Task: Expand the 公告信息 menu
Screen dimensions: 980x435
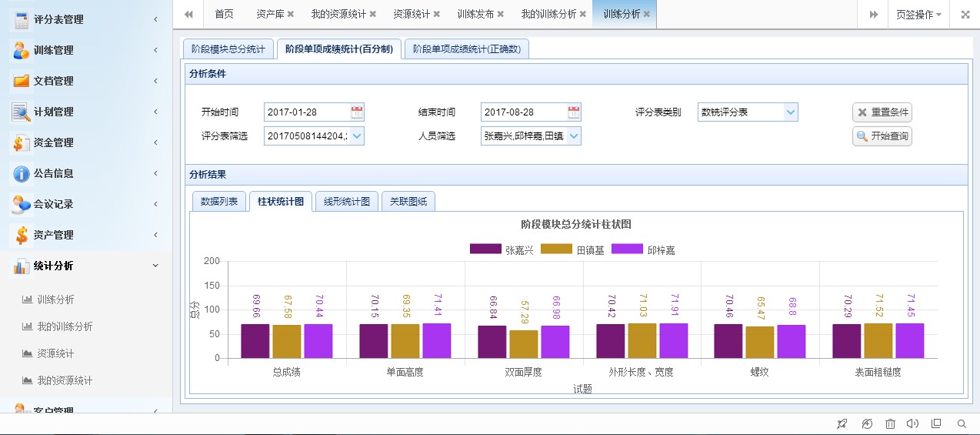Action: (155, 173)
